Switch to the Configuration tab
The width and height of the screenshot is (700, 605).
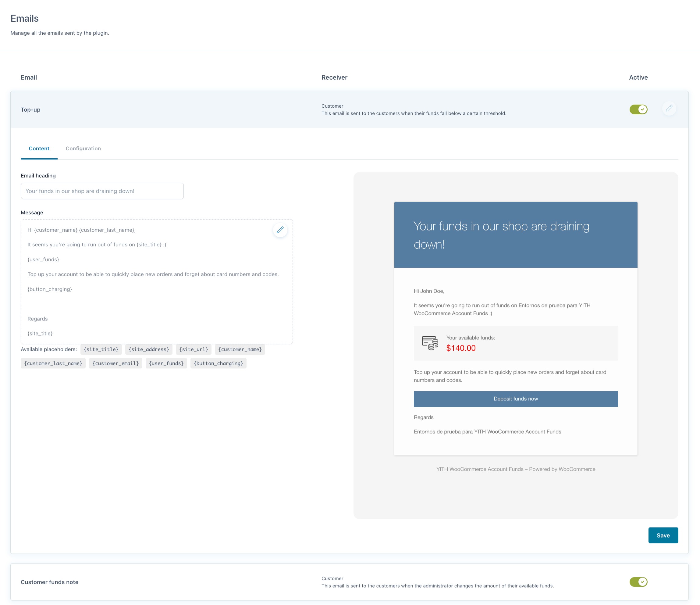pos(83,149)
